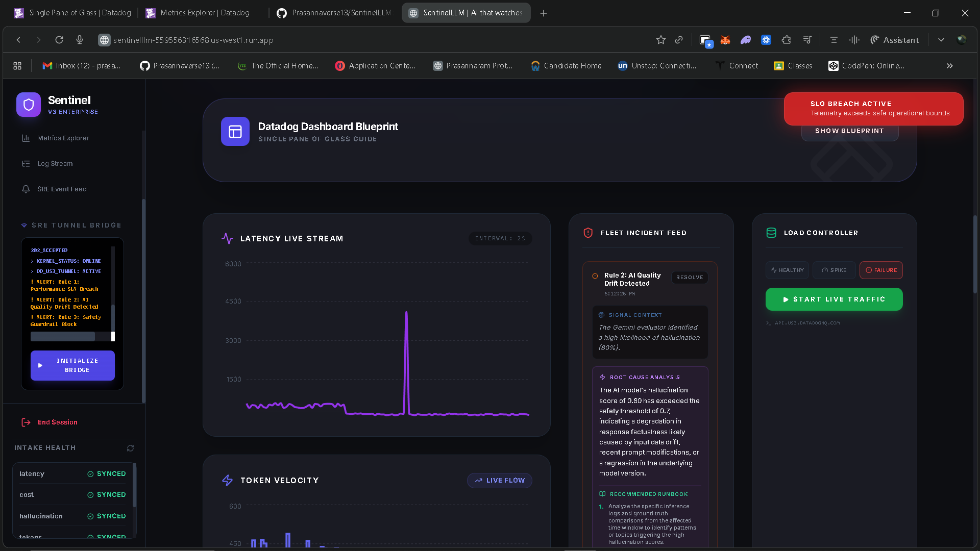This screenshot has width=980, height=551.
Task: Reload the page with the refresh icon
Action: point(59,40)
